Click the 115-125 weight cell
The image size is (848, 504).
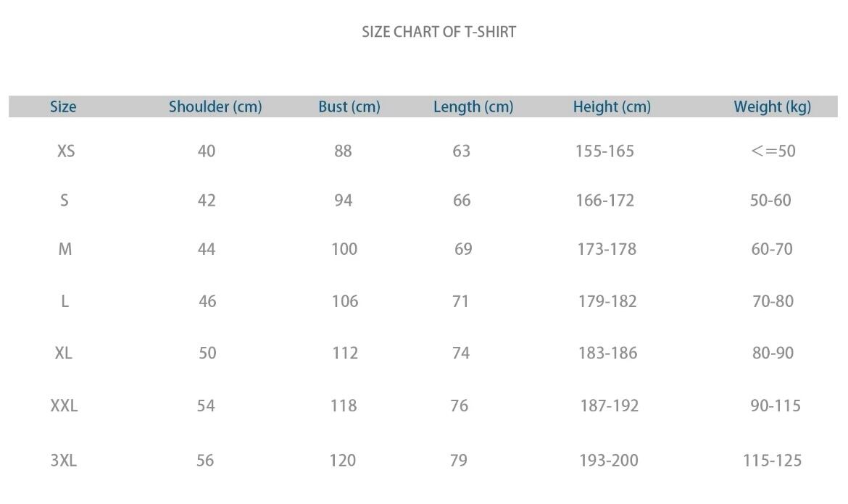coord(773,461)
